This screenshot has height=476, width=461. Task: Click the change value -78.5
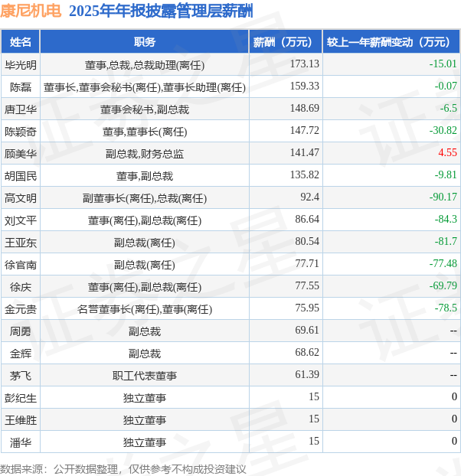(x=446, y=308)
